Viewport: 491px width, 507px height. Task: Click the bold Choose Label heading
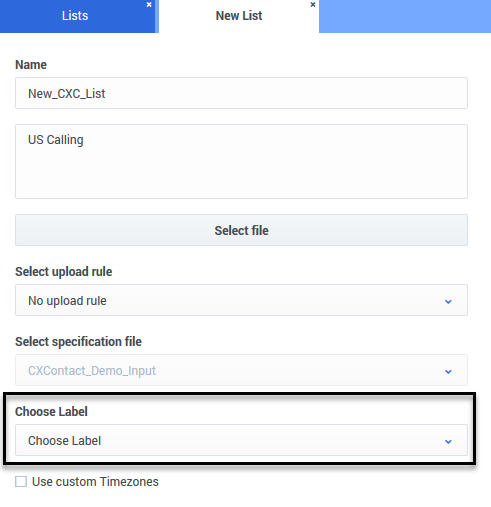51,412
